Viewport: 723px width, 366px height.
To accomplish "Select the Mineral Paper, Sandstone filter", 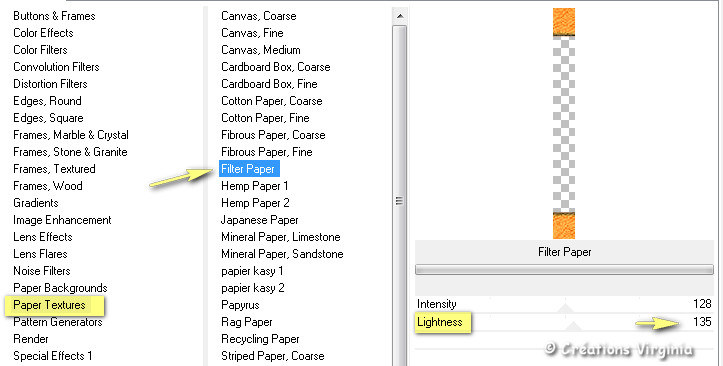I will coord(282,255).
